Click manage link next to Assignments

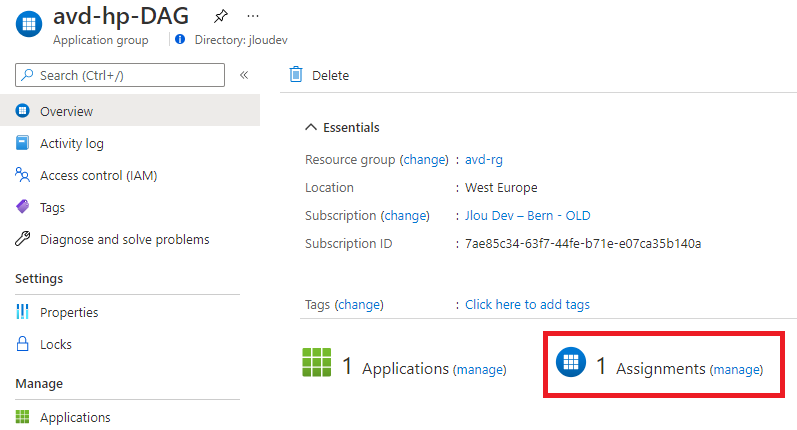point(737,370)
